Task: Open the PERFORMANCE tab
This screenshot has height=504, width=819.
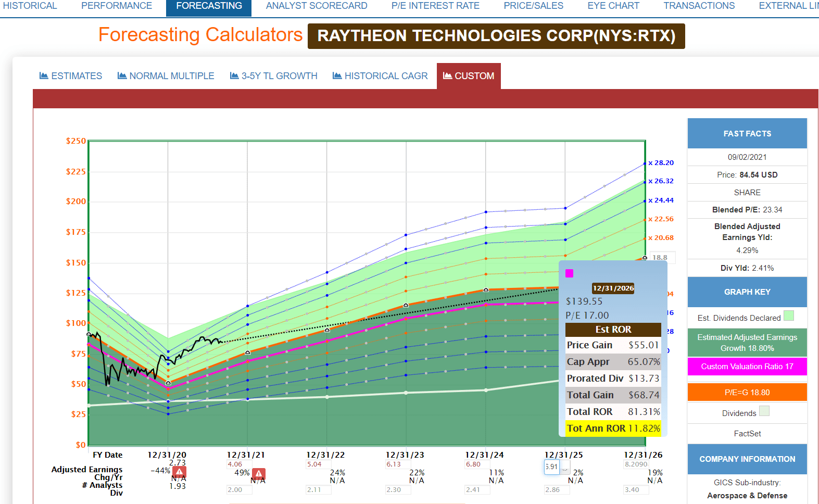Action: click(117, 6)
